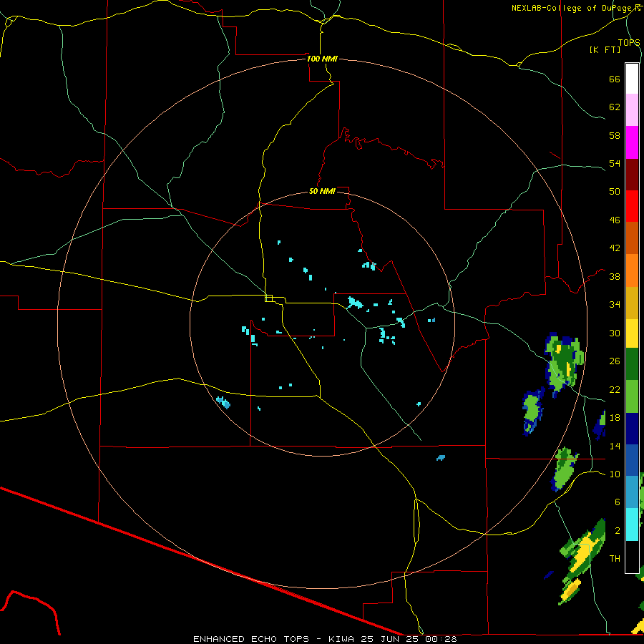Image resolution: width=644 pixels, height=644 pixels.
Task: Click the 42 legend value
Action: click(x=615, y=248)
